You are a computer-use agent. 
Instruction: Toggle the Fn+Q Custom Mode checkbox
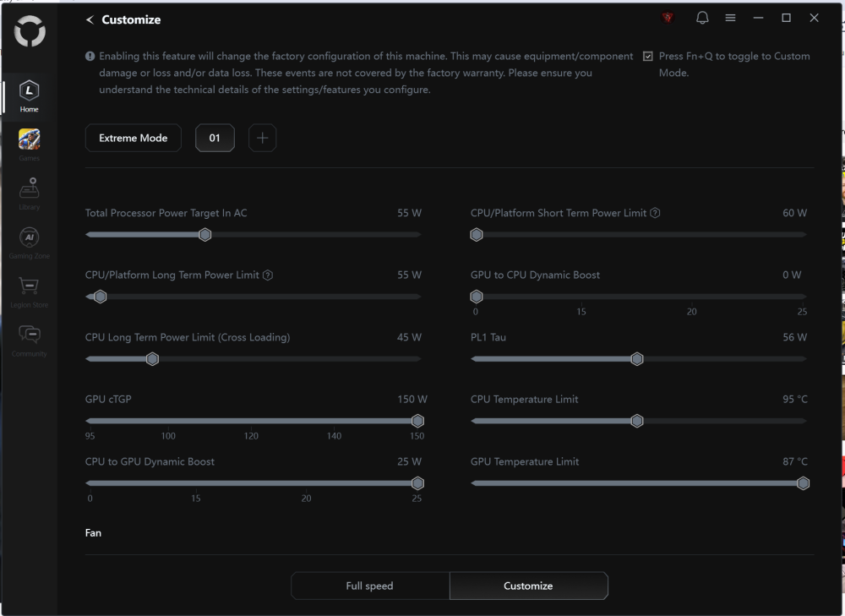648,57
